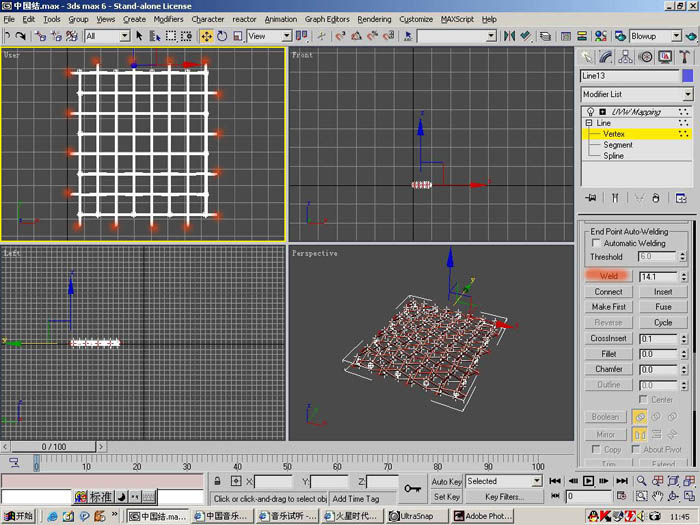This screenshot has width=700, height=525.
Task: Activate the Select and Link tool
Action: 41,36
